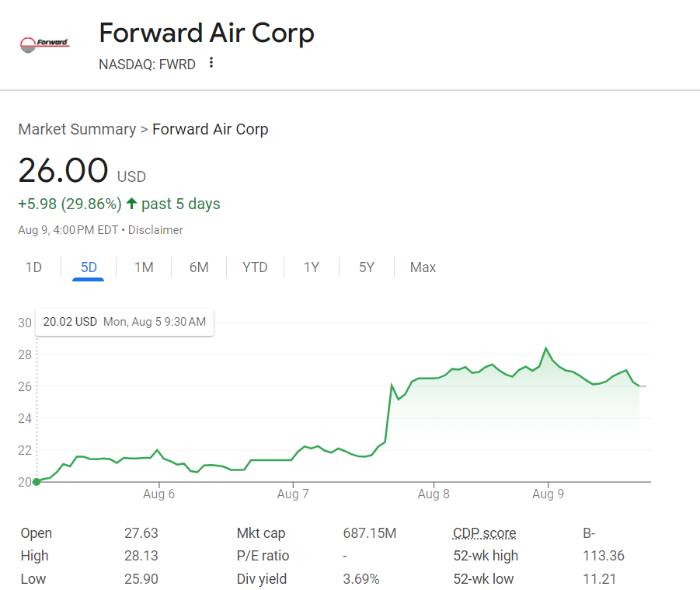Click the Aug 6 date axis label
This screenshot has height=590, width=700.
(159, 494)
